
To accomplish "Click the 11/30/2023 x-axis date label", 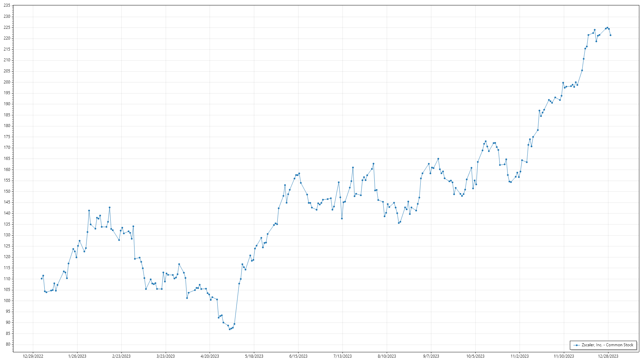I will click(563, 356).
